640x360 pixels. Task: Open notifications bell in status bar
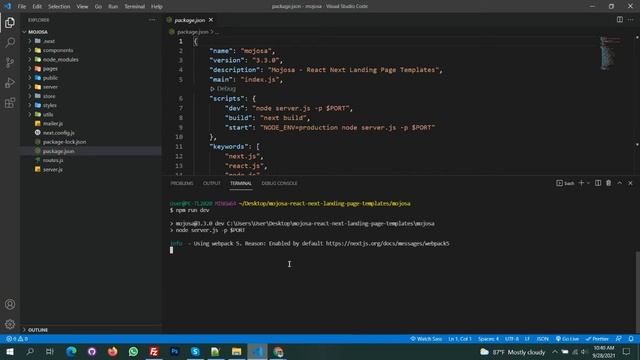point(631,339)
